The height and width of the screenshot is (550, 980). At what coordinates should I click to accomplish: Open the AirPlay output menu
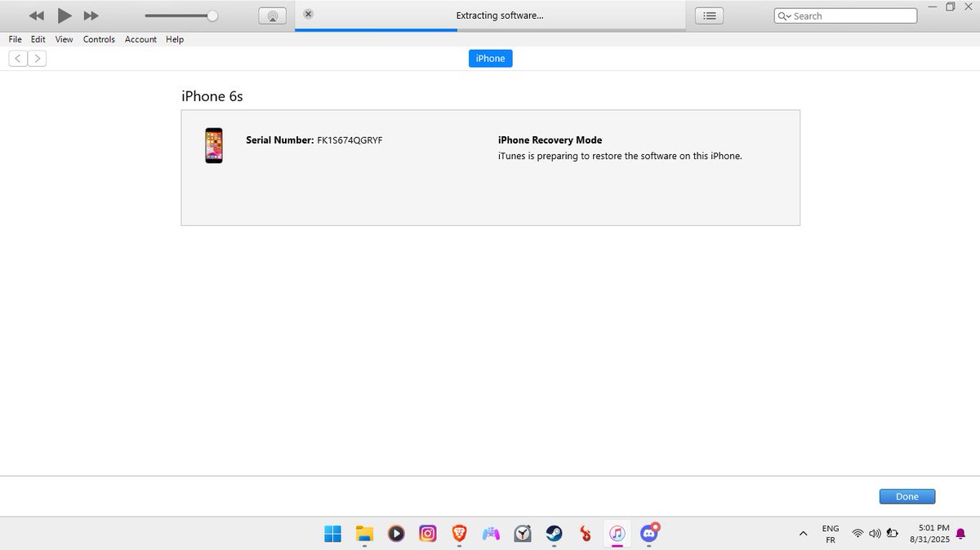tap(273, 16)
